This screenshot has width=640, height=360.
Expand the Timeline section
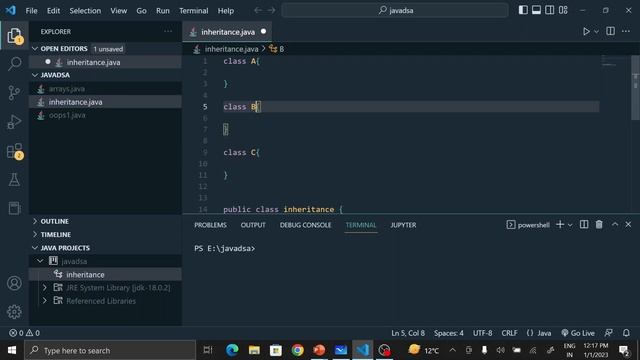coord(105,235)
